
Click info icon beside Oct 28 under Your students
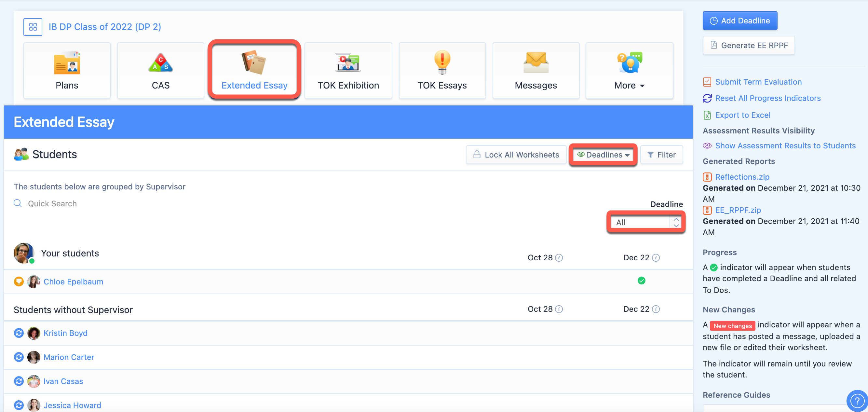pyautogui.click(x=559, y=258)
